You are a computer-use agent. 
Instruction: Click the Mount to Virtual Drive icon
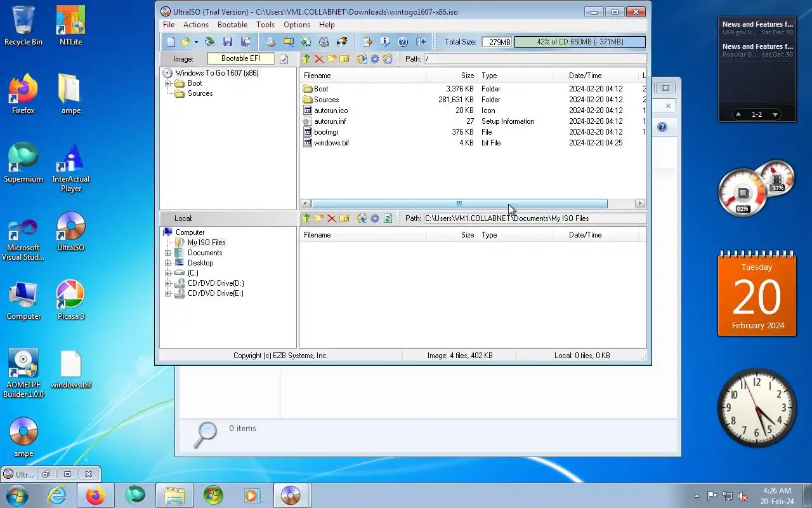pyautogui.click(x=324, y=42)
